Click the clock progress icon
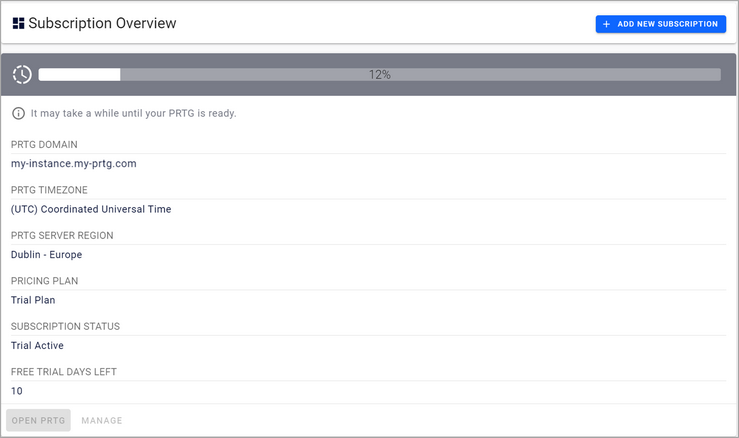Screen dimensions: 739x438 tap(22, 75)
